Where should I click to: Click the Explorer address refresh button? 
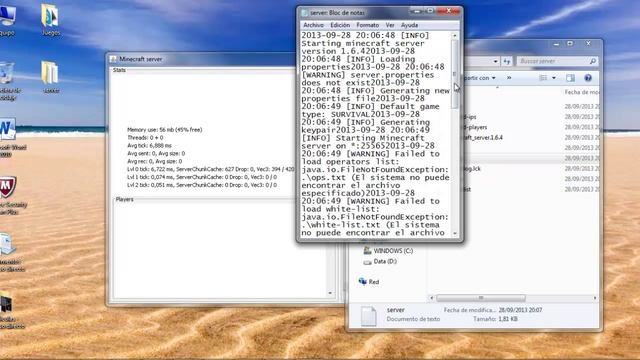pos(507,61)
